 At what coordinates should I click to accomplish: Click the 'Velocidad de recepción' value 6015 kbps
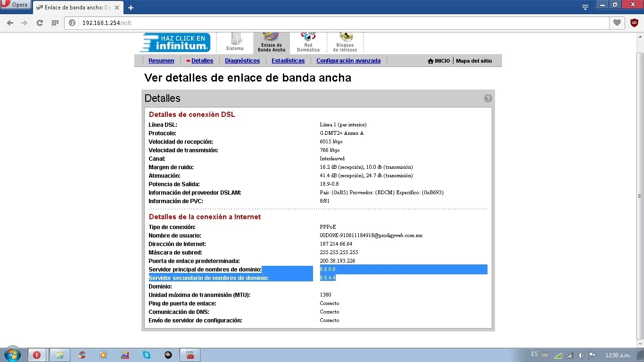point(331,141)
